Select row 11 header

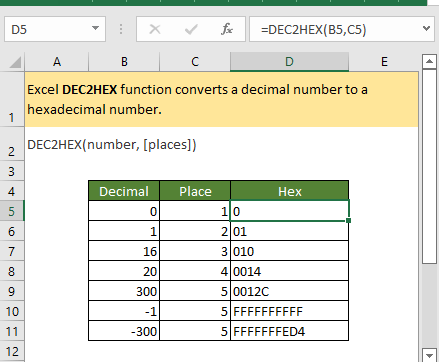point(12,331)
